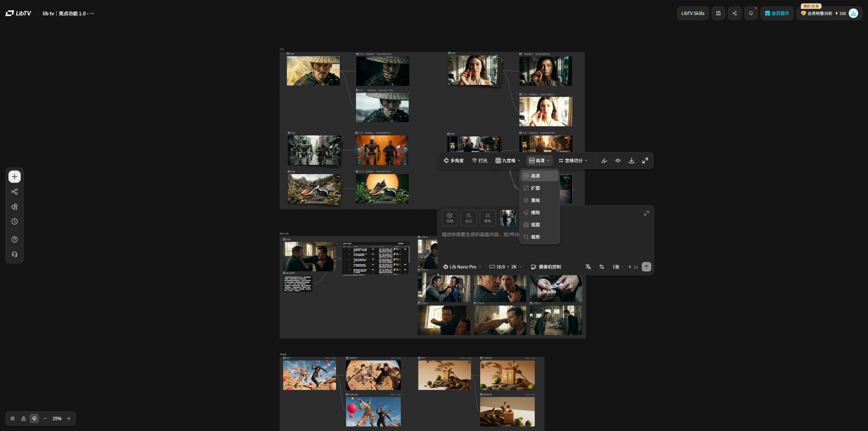Click the 风格 style button
This screenshot has height=431, width=868.
pos(450,218)
